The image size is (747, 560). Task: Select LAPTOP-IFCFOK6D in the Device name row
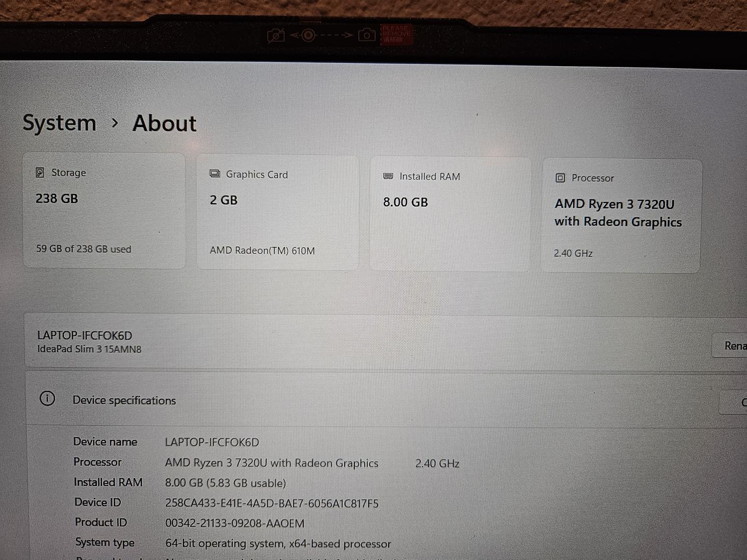(212, 442)
